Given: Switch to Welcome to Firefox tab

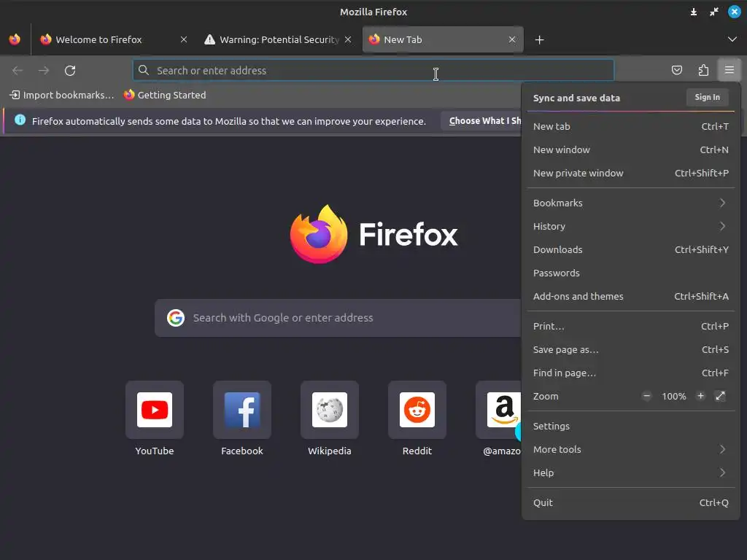Looking at the screenshot, I should tap(113, 39).
